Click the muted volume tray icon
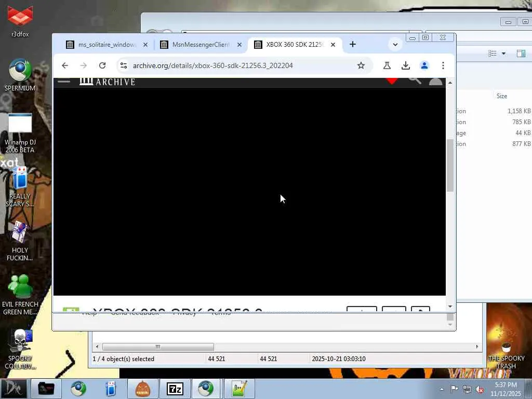The height and width of the screenshot is (399, 532). coord(480,390)
